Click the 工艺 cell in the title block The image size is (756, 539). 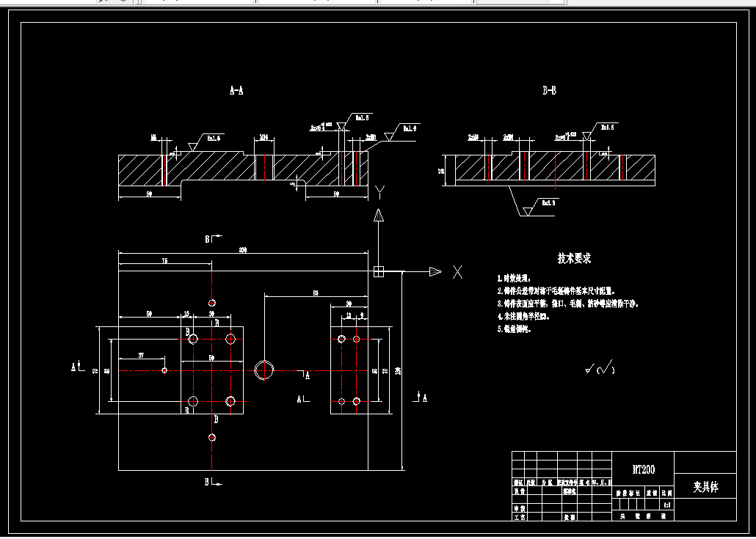(x=519, y=517)
